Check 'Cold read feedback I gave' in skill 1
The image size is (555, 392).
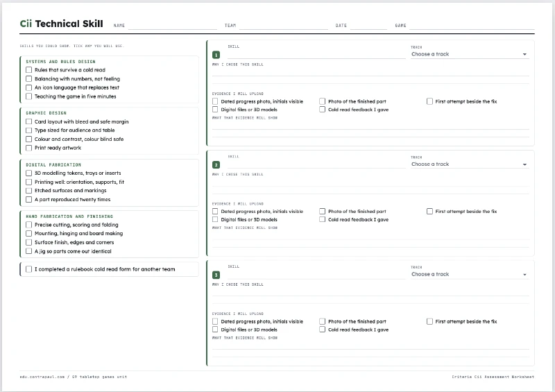[x=322, y=110]
